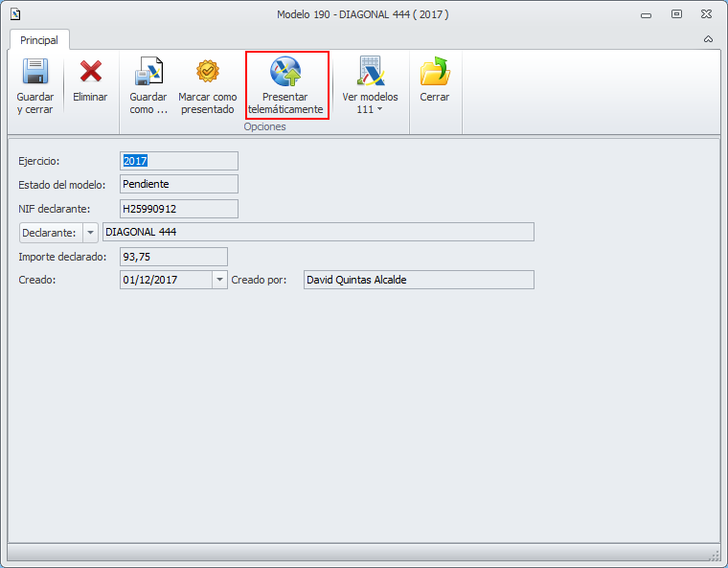Image resolution: width=728 pixels, height=568 pixels.
Task: Click the Guardar como document icon
Action: tap(148, 71)
